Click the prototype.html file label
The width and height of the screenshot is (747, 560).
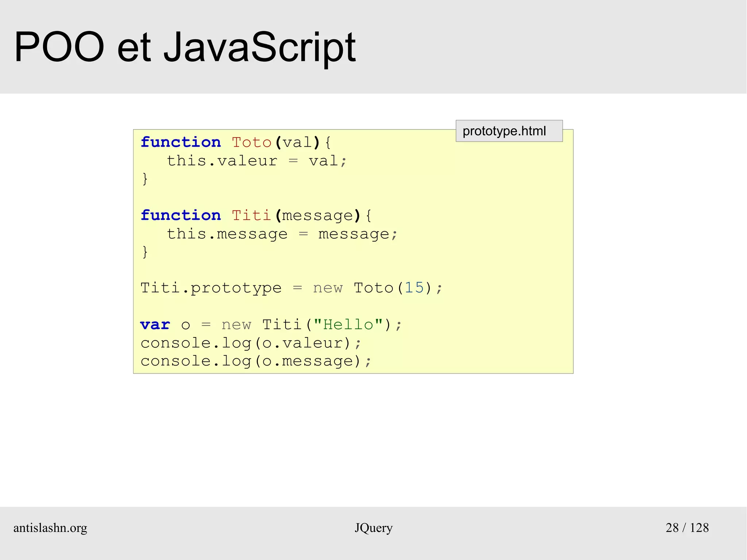point(509,131)
